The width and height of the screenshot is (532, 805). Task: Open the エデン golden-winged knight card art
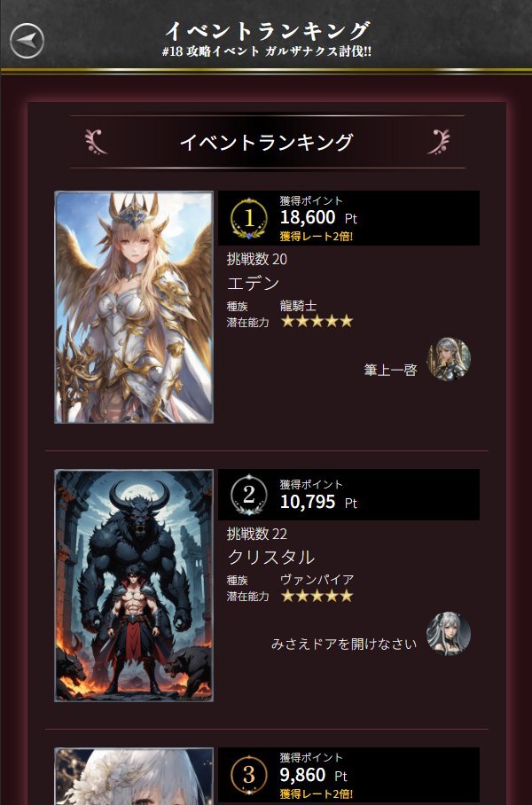tap(134, 307)
